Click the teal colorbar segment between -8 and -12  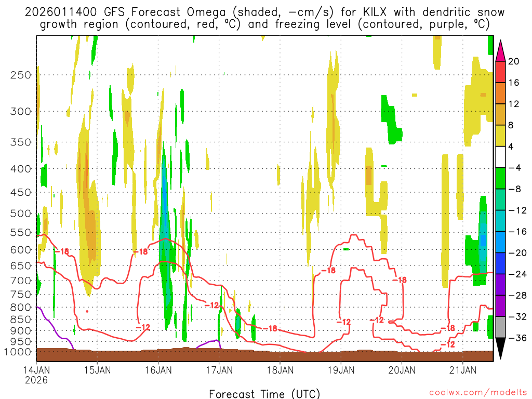click(500, 199)
